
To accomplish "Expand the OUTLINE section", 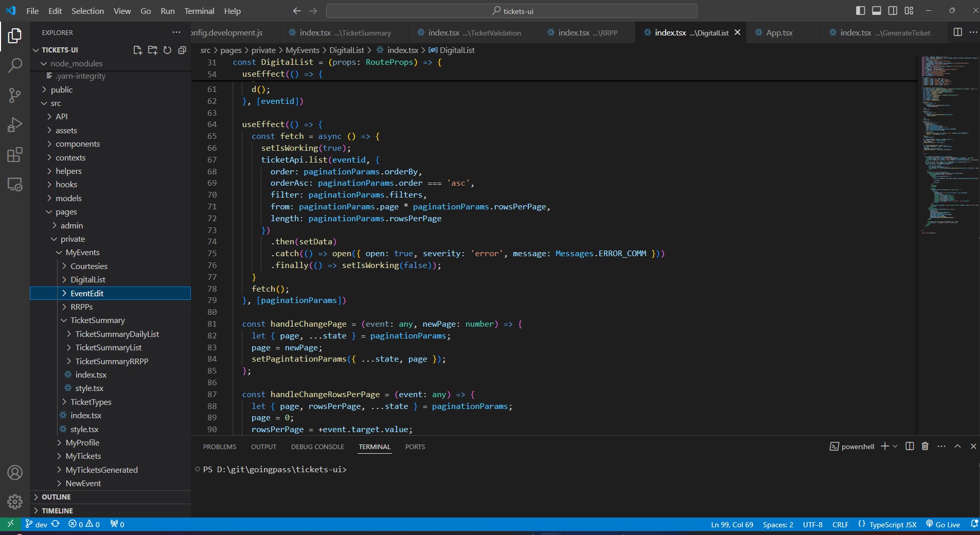I will point(56,497).
